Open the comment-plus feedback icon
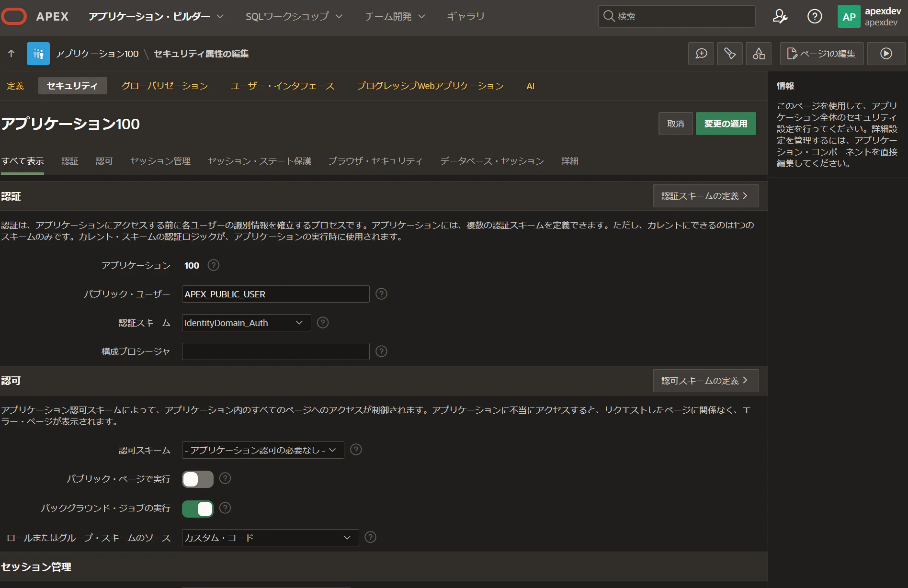908x588 pixels. pos(701,54)
